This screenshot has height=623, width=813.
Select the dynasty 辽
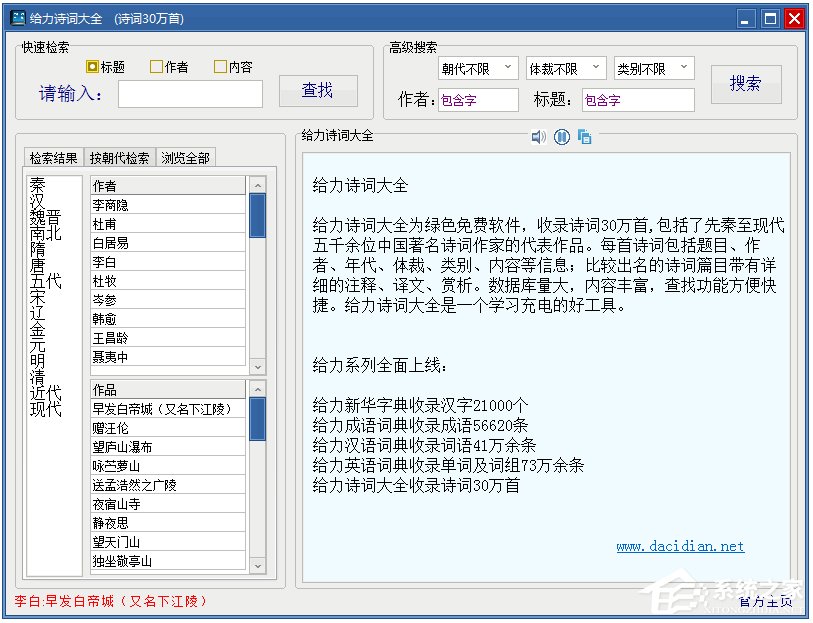[x=38, y=313]
